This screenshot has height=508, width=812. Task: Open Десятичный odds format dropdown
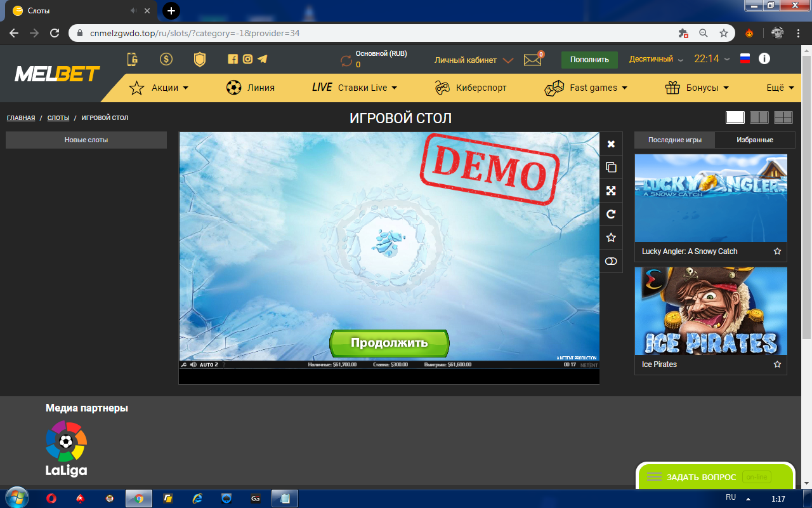pos(657,59)
